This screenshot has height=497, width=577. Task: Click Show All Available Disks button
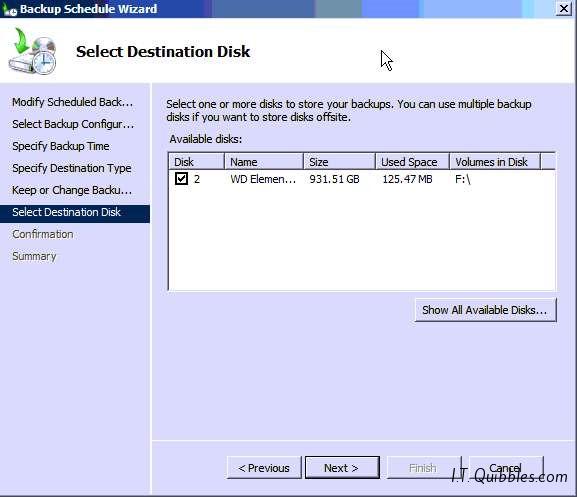tap(485, 310)
